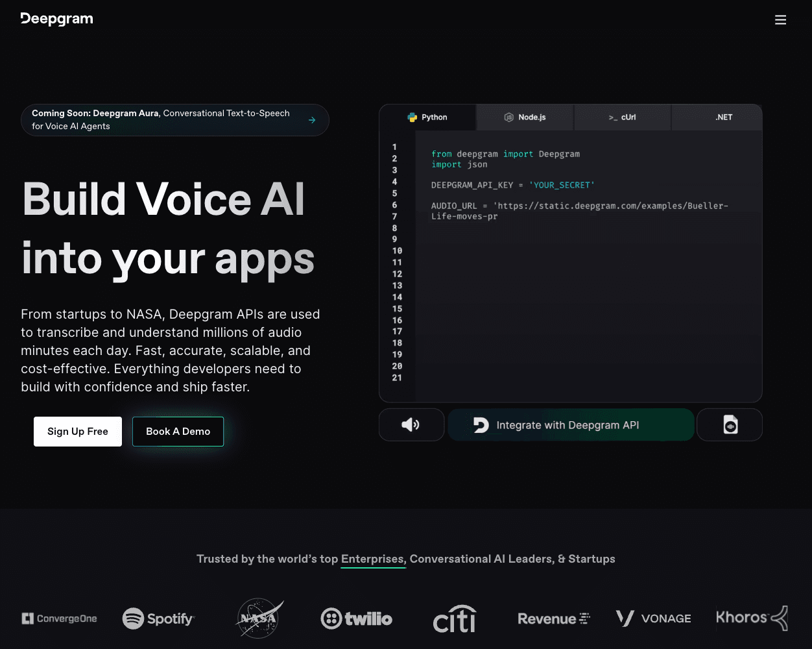Viewport: 812px width, 649px height.
Task: Click the audio file icon button
Action: pos(730,425)
